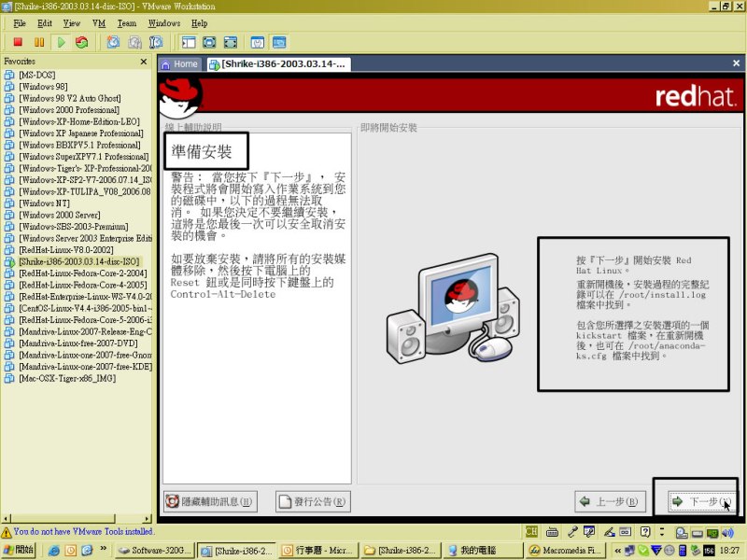The height and width of the screenshot is (560, 747).
Task: Select [Windows 98 V2 Auto Ghost] favorite
Action: (70, 98)
